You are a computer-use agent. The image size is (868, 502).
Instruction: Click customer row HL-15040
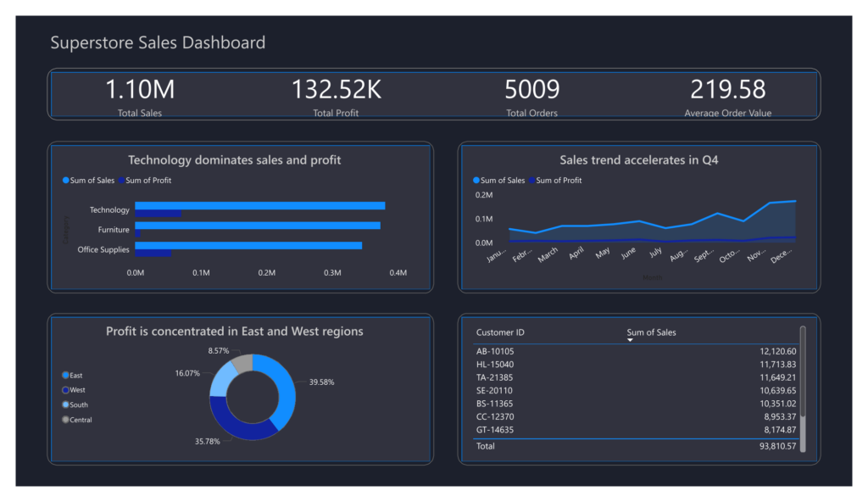click(x=636, y=365)
